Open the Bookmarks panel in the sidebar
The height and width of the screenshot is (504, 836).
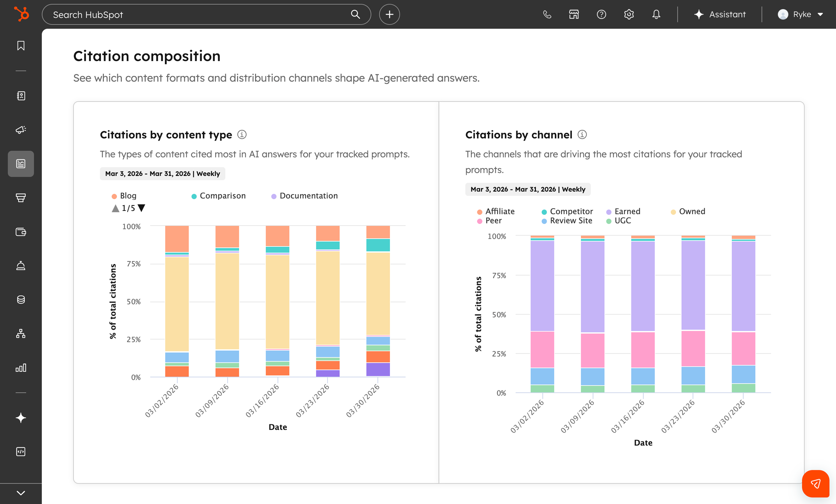20,45
